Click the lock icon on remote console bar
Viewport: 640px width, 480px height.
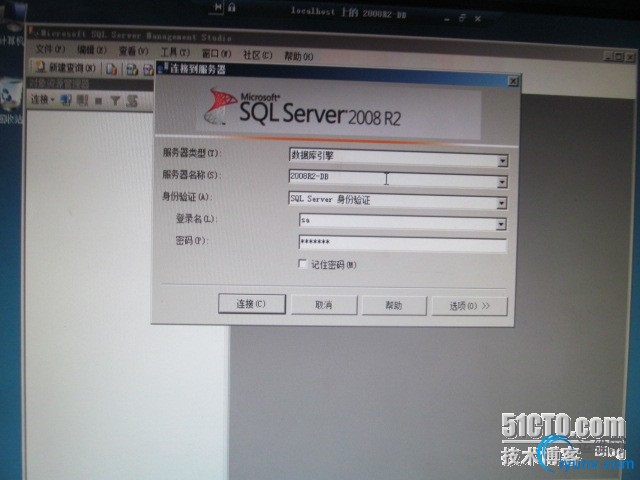232,7
